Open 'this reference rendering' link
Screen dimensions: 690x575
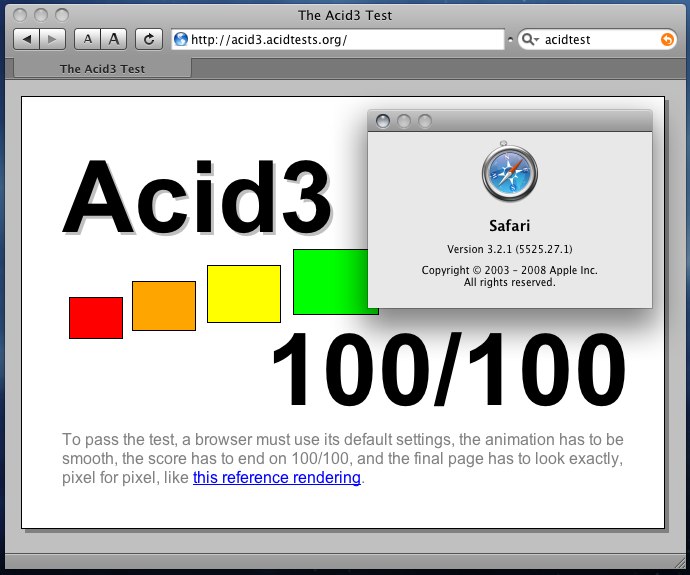[277, 477]
